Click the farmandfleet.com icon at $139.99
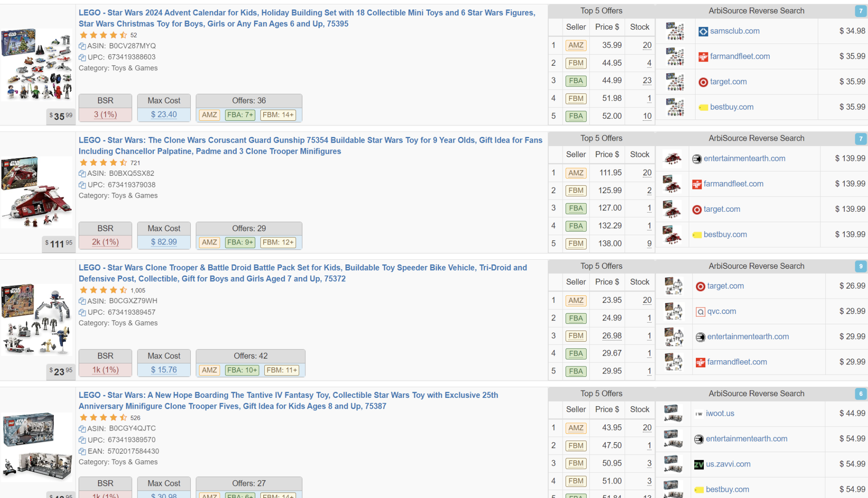 [697, 184]
